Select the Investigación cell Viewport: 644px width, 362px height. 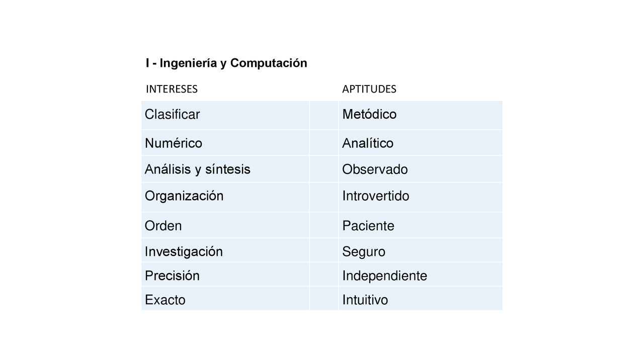pyautogui.click(x=225, y=250)
